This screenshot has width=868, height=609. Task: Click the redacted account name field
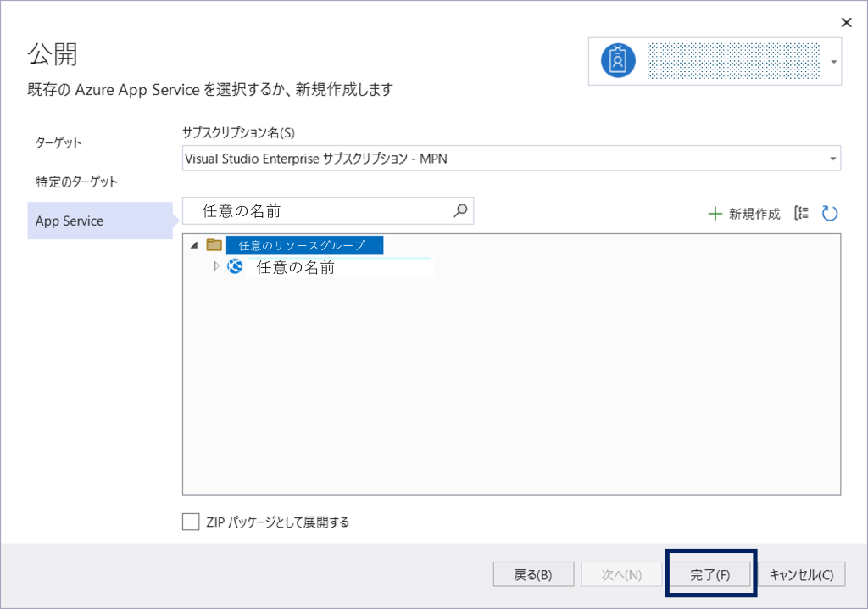tap(733, 61)
